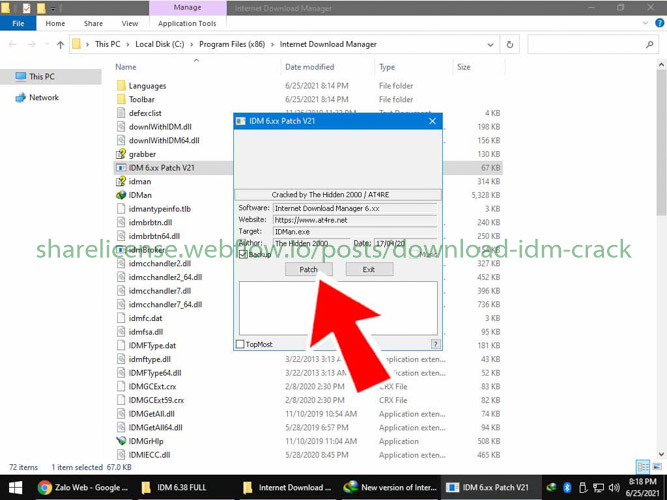Select IDMGCExt.crx file icon

(121, 386)
